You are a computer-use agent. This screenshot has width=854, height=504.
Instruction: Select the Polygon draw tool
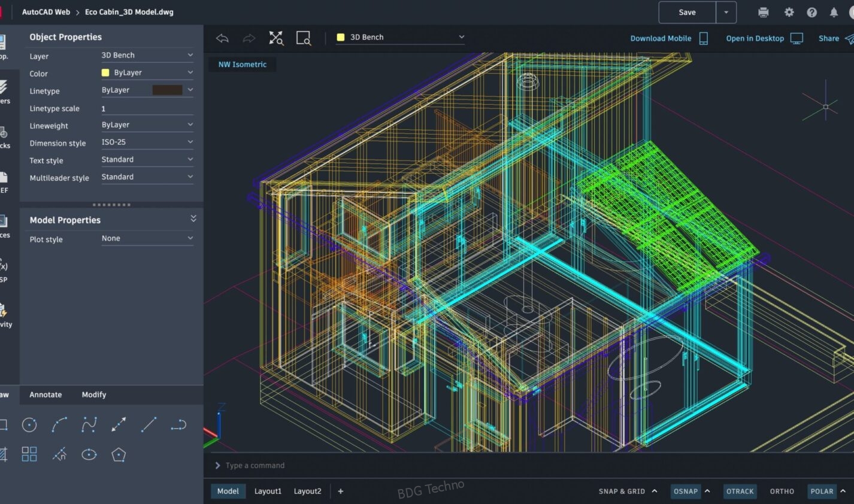coord(119,454)
